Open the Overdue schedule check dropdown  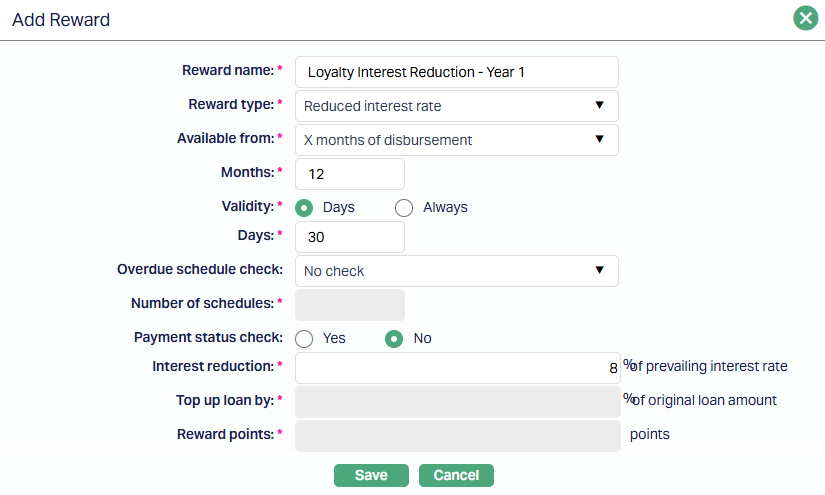456,271
